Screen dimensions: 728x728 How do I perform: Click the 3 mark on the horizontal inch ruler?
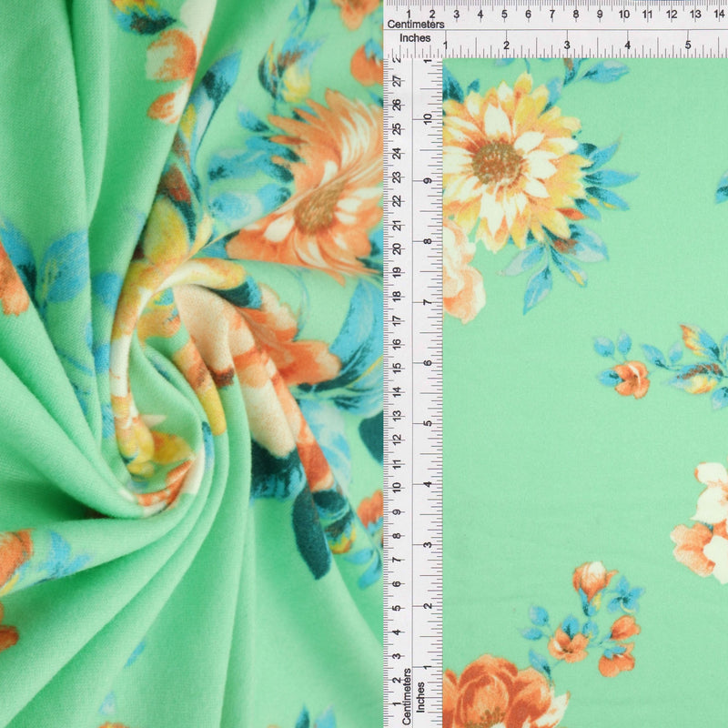pos(567,45)
